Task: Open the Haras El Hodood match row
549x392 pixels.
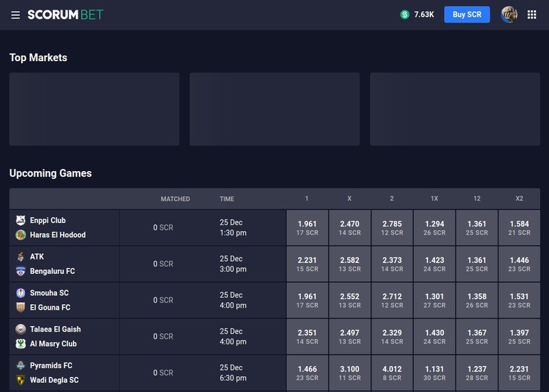Action: pos(148,228)
